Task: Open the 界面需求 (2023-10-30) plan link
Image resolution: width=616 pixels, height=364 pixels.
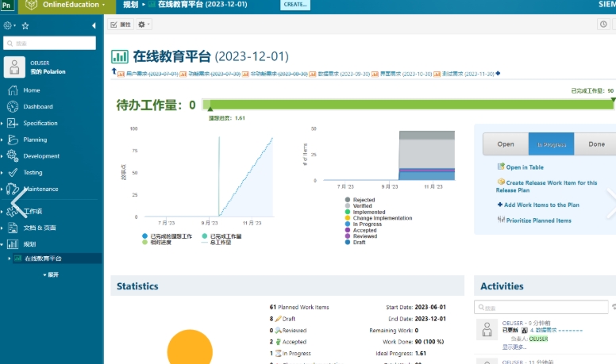Action: tap(406, 74)
